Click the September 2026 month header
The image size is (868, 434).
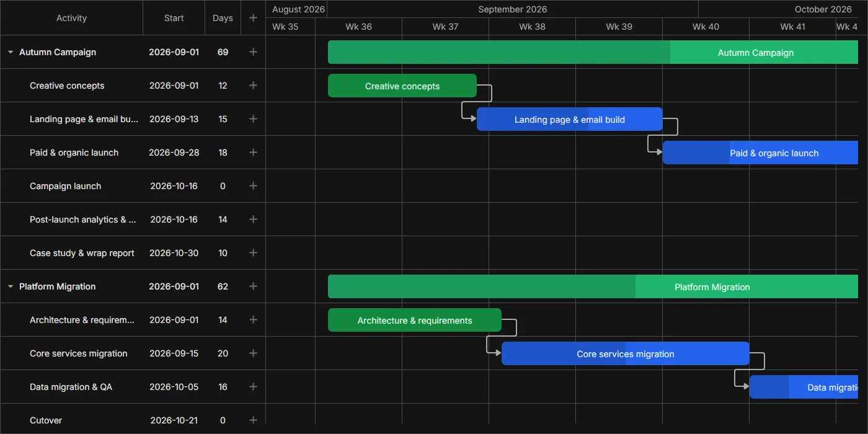pos(513,9)
